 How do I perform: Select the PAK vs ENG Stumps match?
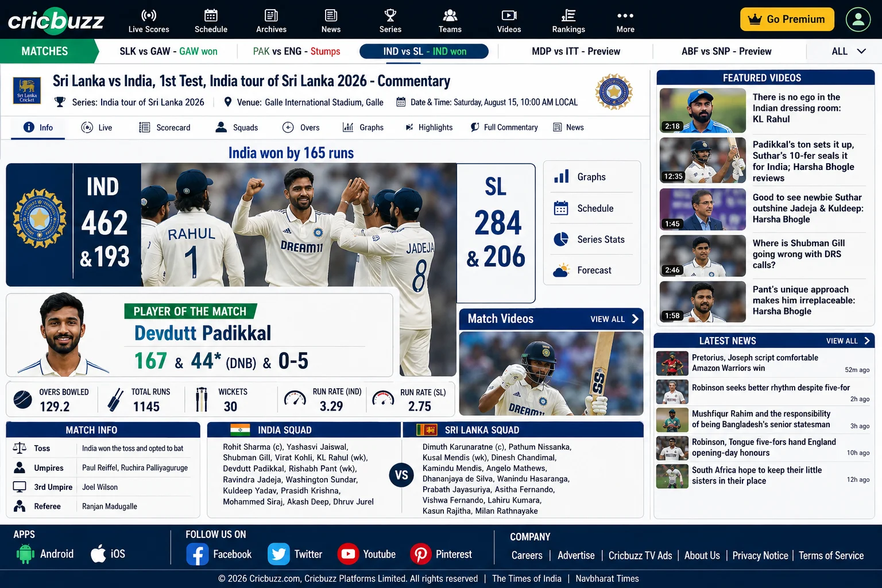[296, 51]
